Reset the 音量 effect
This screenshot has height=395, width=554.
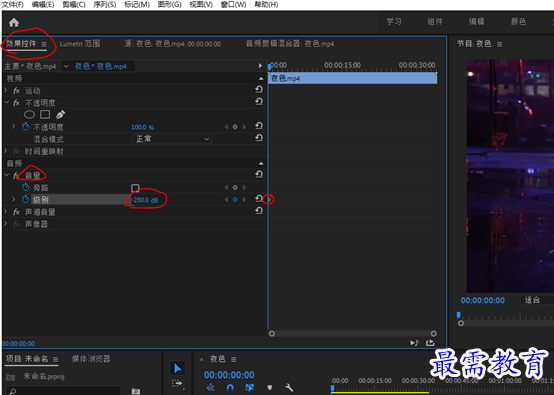(x=259, y=174)
